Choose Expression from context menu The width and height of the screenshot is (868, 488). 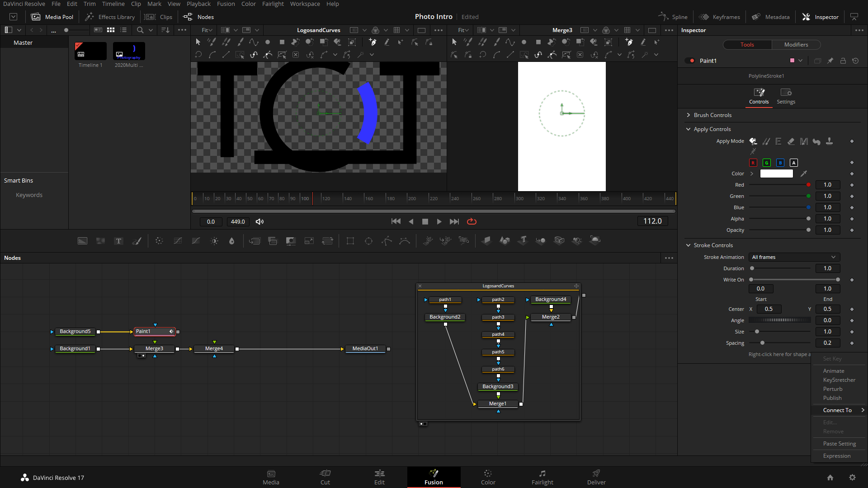[x=836, y=456]
